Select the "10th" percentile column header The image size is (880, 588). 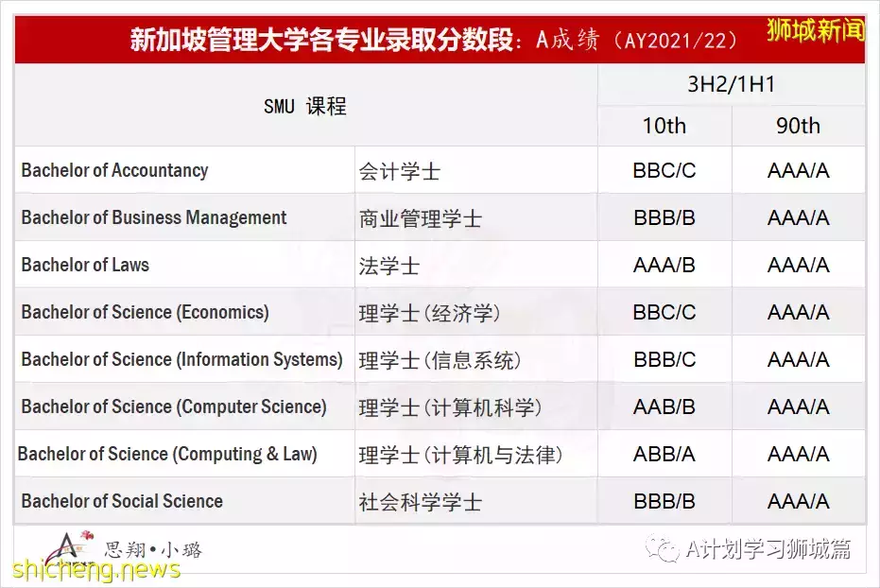(664, 126)
